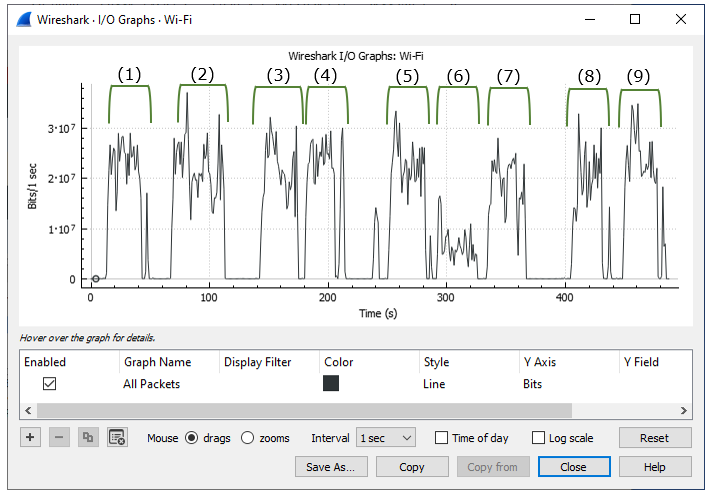The height and width of the screenshot is (494, 710).
Task: Click the small circle marker at graph origin
Action: tap(96, 279)
